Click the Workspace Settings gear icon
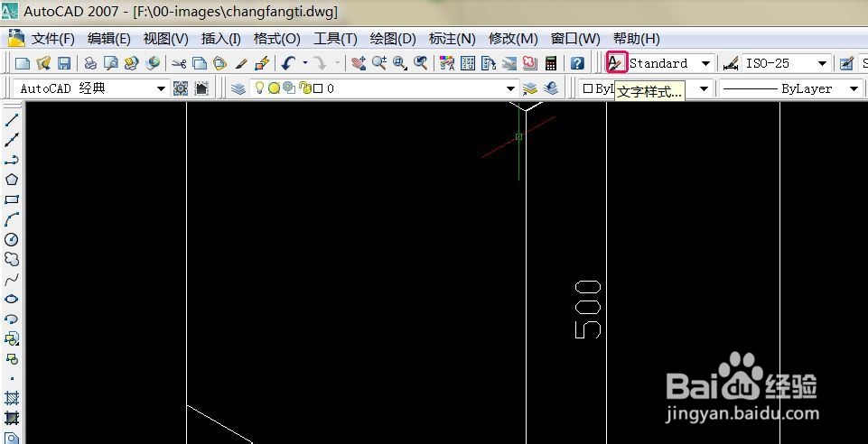 pos(181,88)
